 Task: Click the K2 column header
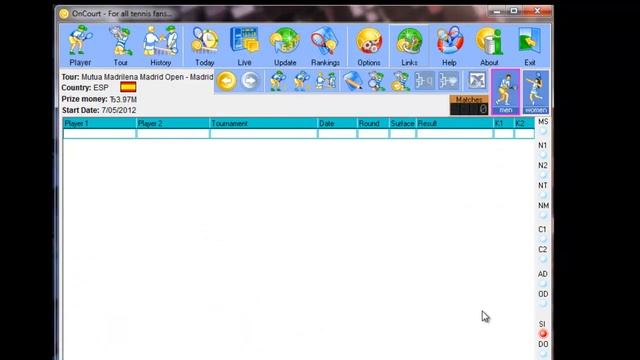pos(524,123)
